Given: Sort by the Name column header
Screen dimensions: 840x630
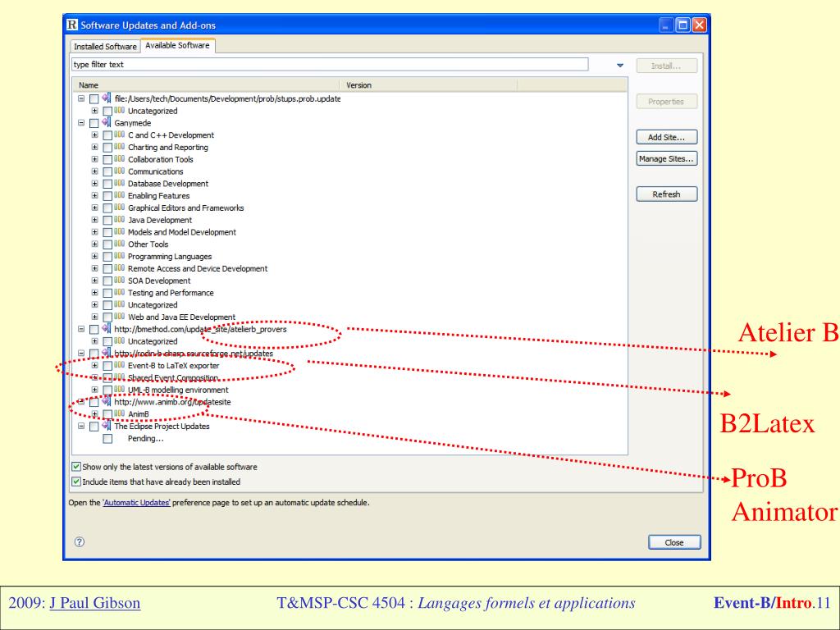Looking at the screenshot, I should coord(206,85).
